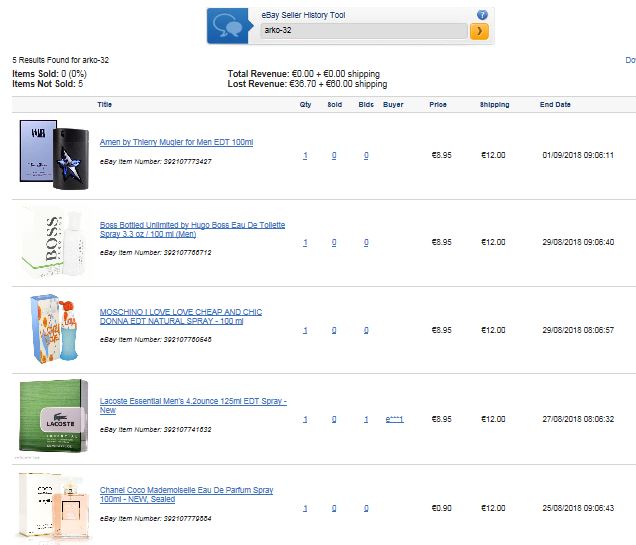This screenshot has height=545, width=636.
Task: Focus the seller name field containing arko-32
Action: (x=364, y=31)
